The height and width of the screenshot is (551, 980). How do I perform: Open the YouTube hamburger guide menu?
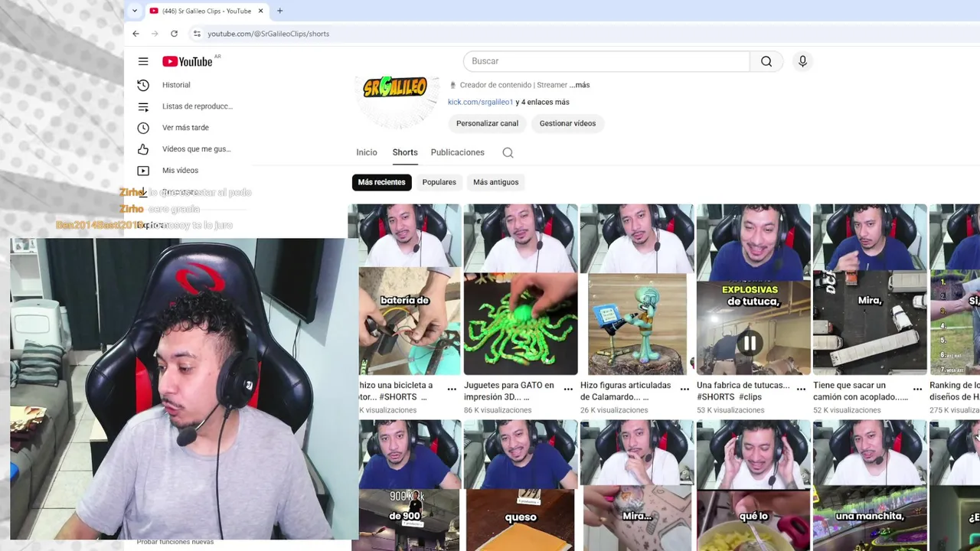[x=143, y=61]
